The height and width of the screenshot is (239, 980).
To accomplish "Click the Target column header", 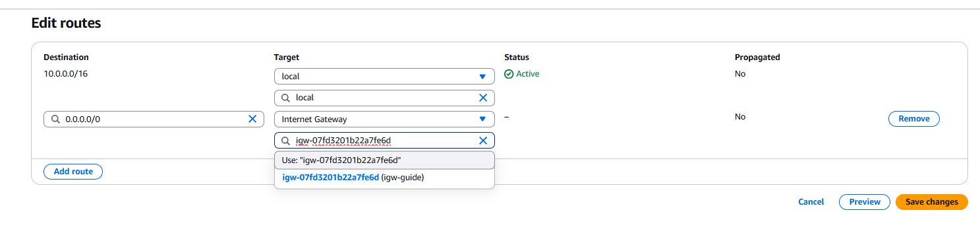I will [x=287, y=57].
